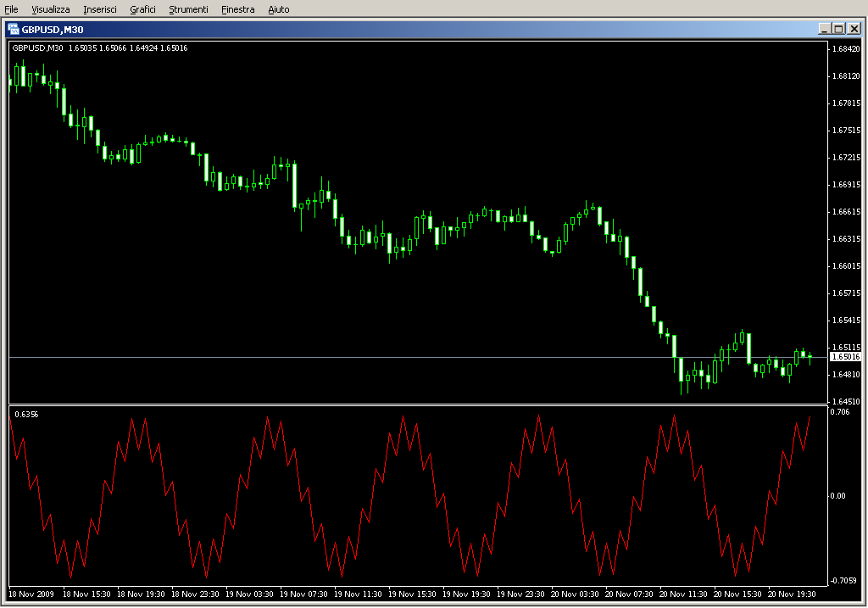Open the Visualizza menu

tap(51, 9)
